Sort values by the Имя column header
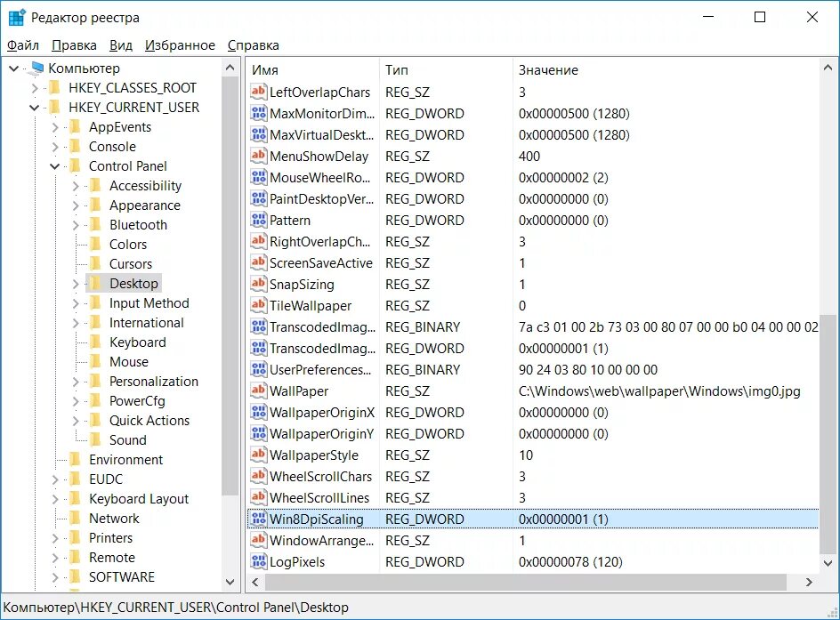 [313, 70]
